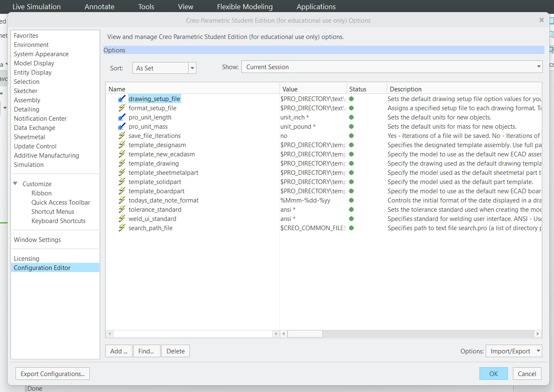Click the lightning icon beside weld_ui_standard

click(122, 219)
